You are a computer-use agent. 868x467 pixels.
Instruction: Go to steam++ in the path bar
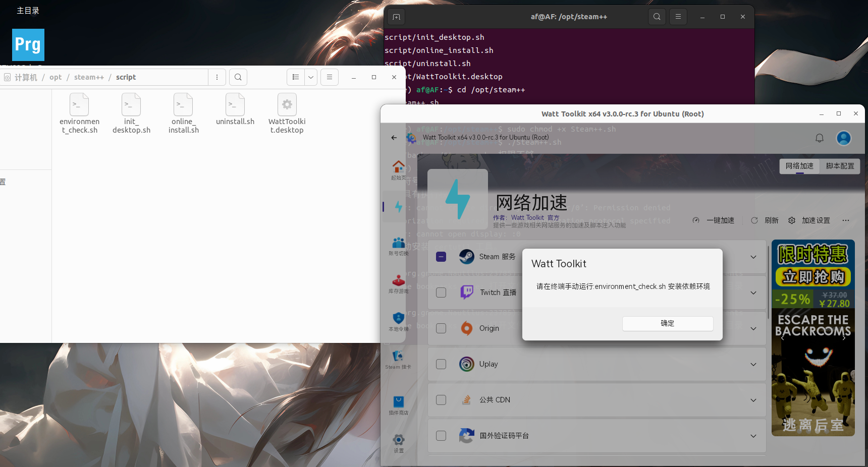tap(89, 77)
